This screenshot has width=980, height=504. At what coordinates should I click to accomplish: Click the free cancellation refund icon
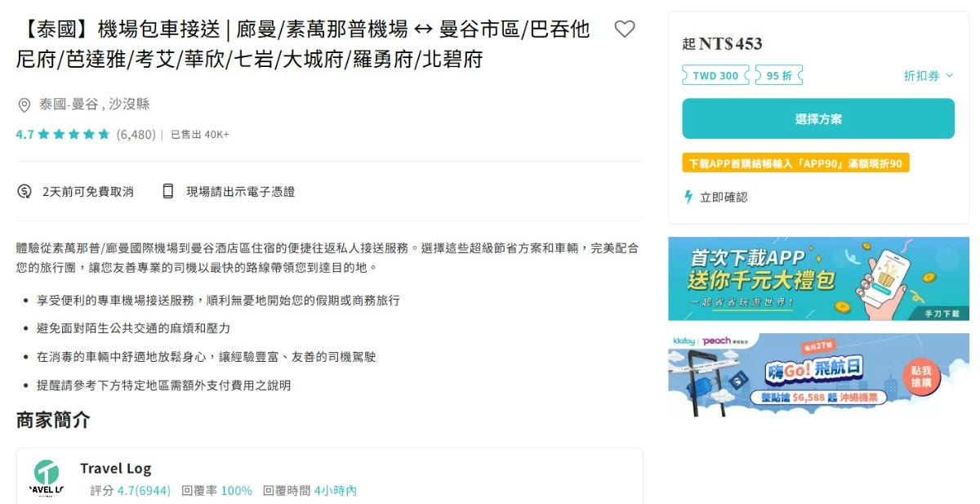point(24,191)
